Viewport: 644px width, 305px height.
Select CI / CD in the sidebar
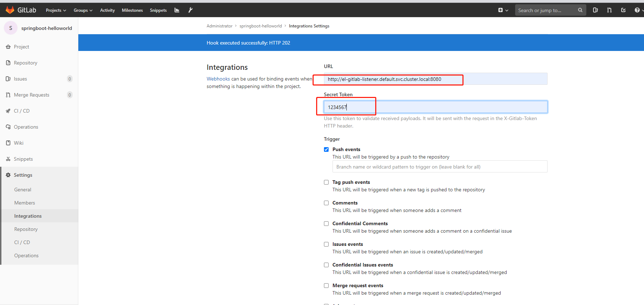coord(22,111)
